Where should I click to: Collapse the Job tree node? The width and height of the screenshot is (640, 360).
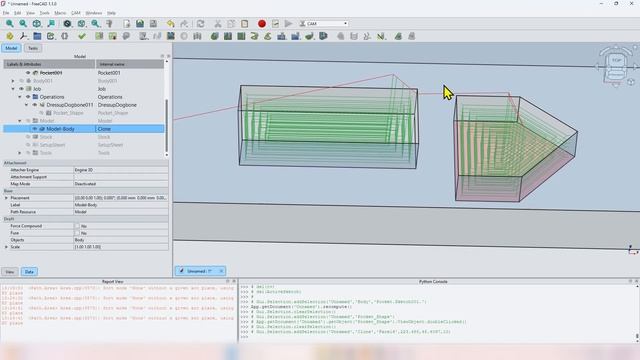click(x=13, y=89)
